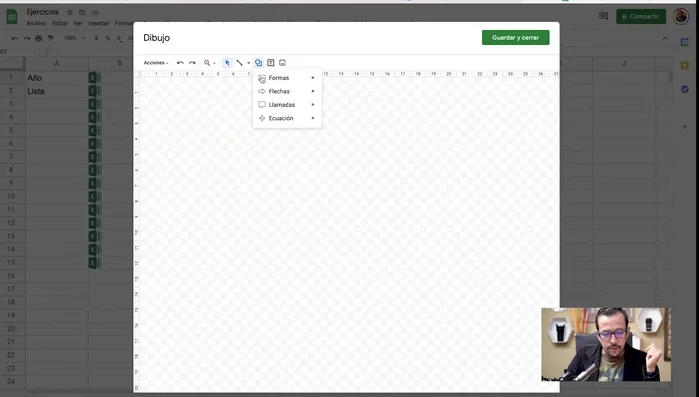Screen dimensions: 699x397
Task: Select row 1 header
Action: (x=12, y=78)
